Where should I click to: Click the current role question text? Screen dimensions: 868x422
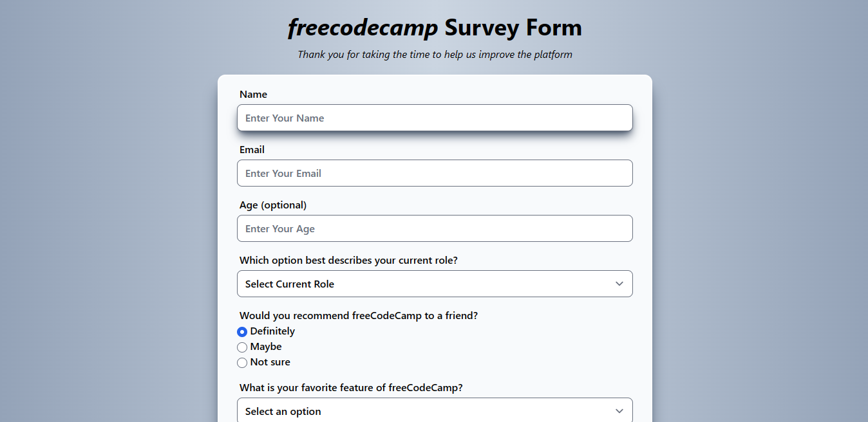(348, 260)
